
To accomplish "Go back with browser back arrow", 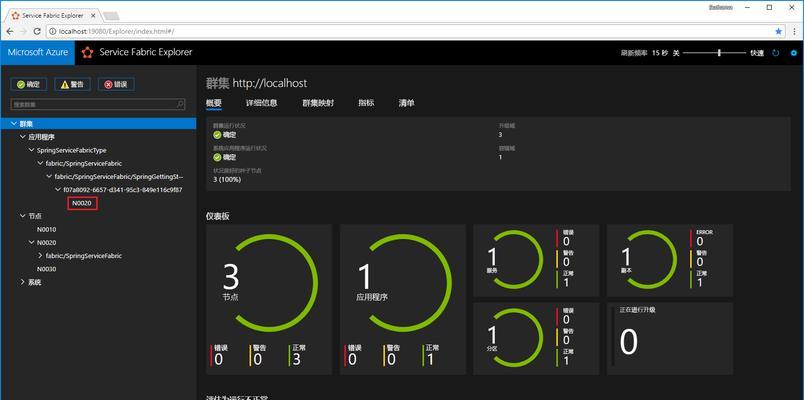I will point(10,31).
